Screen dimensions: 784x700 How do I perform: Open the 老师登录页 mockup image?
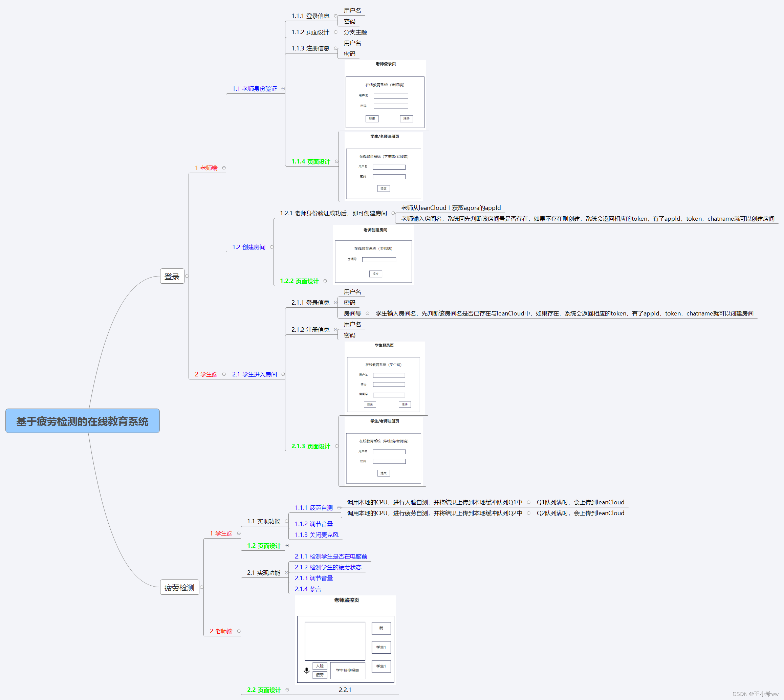385,95
